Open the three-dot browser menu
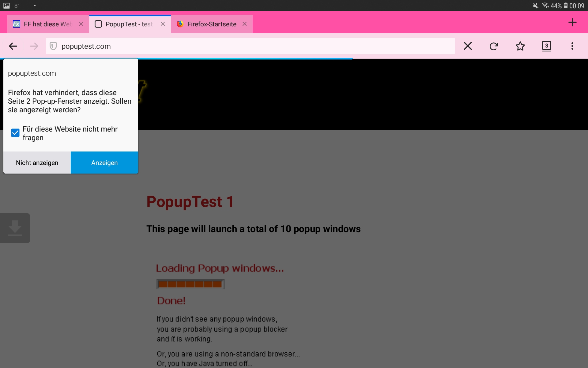588x368 pixels. 572,46
